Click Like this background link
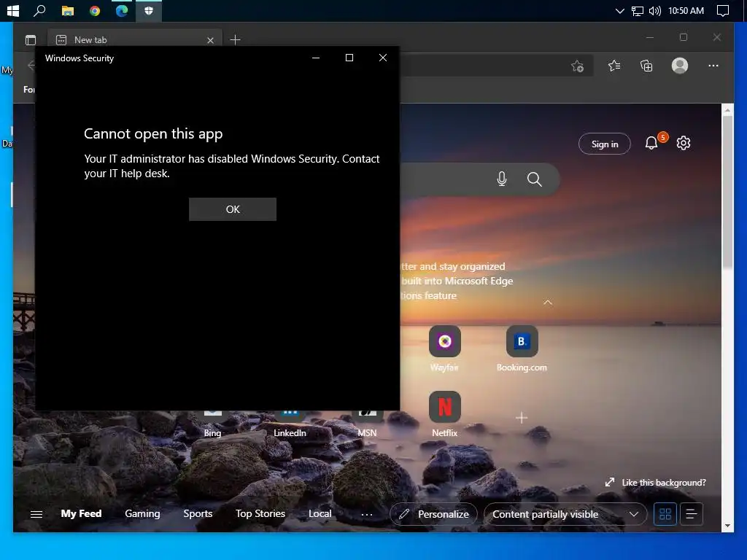The width and height of the screenshot is (747, 560). 656,483
